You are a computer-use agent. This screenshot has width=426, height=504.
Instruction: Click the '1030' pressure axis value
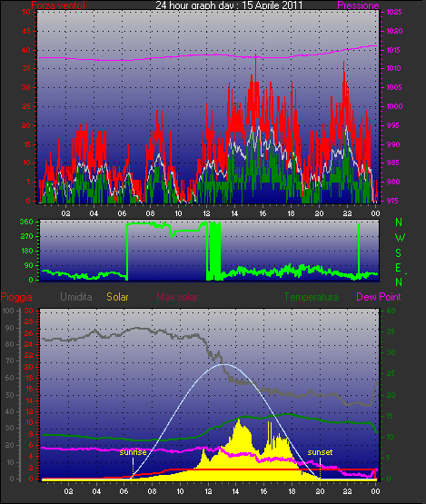(394, 31)
